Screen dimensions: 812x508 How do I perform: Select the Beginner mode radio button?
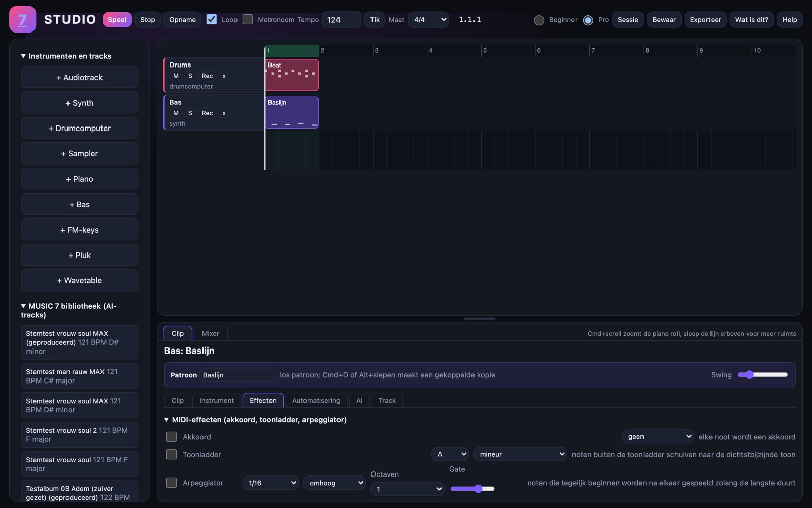pyautogui.click(x=539, y=20)
